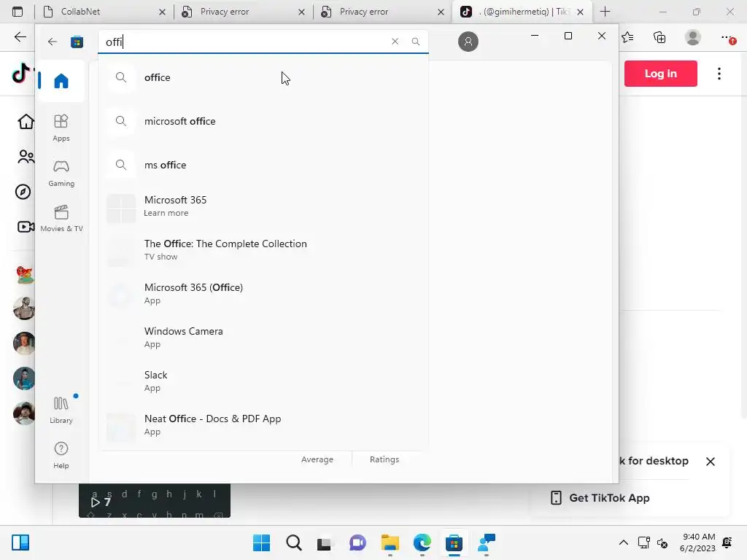Image resolution: width=747 pixels, height=560 pixels.
Task: Dismiss the TikTok for desktop banner
Action: coord(711,461)
